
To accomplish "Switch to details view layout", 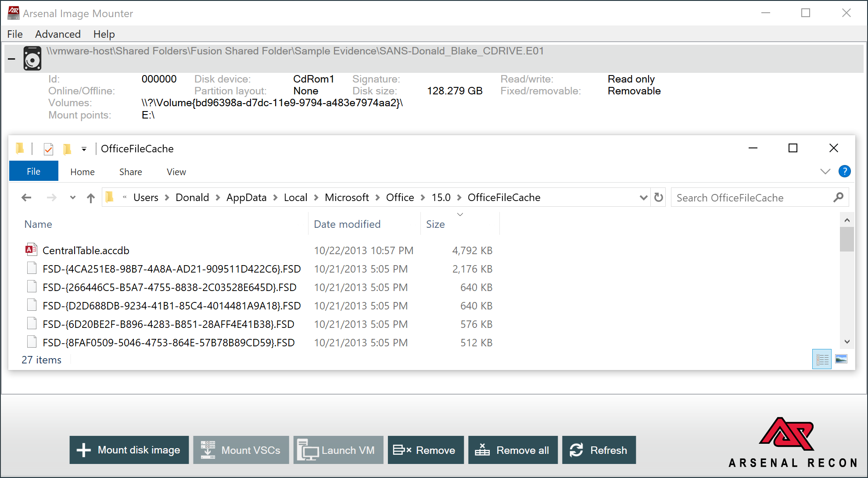I will [x=821, y=359].
